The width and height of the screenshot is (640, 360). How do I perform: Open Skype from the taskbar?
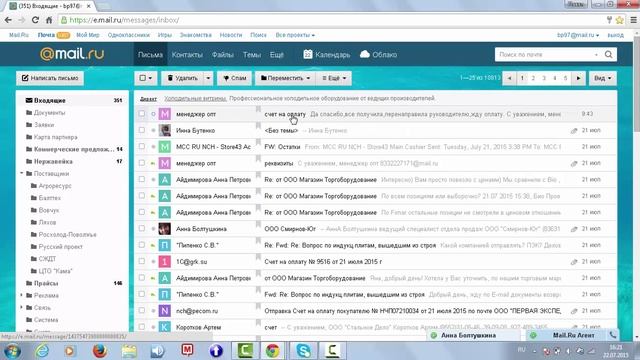(303, 351)
